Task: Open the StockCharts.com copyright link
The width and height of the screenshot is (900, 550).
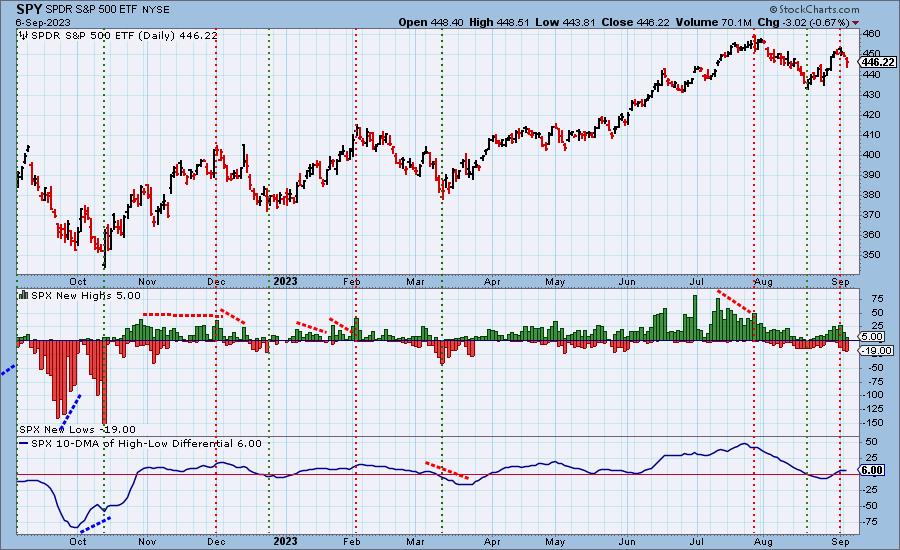Action: click(x=814, y=9)
